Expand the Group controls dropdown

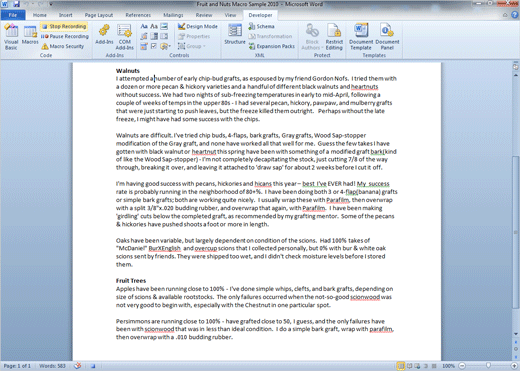click(x=192, y=46)
